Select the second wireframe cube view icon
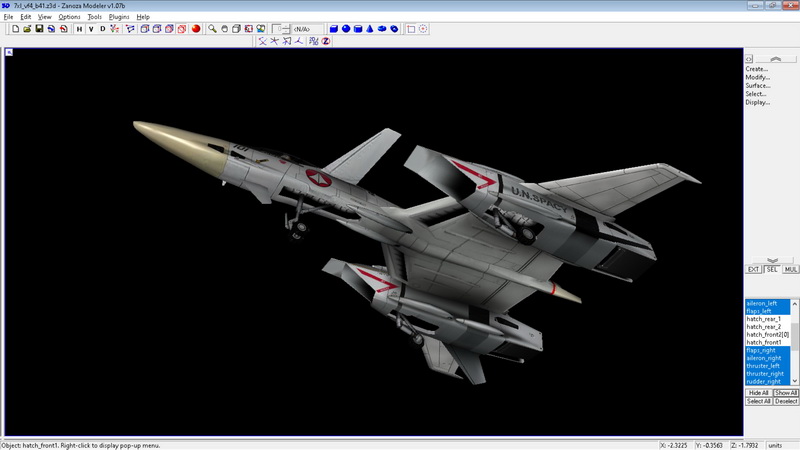 tap(157, 29)
